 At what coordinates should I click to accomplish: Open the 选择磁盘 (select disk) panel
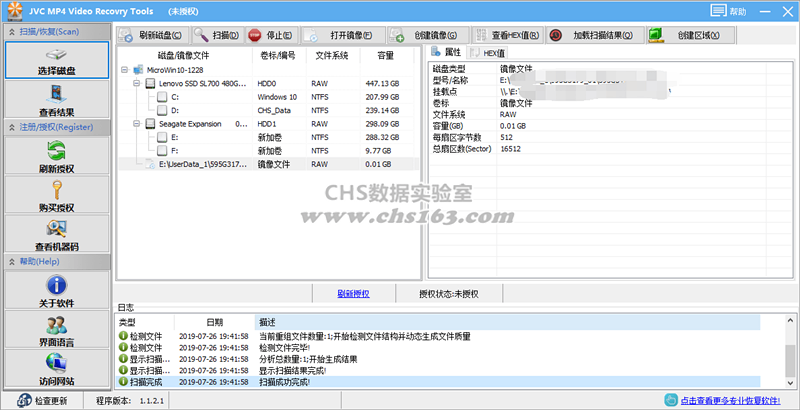57,60
